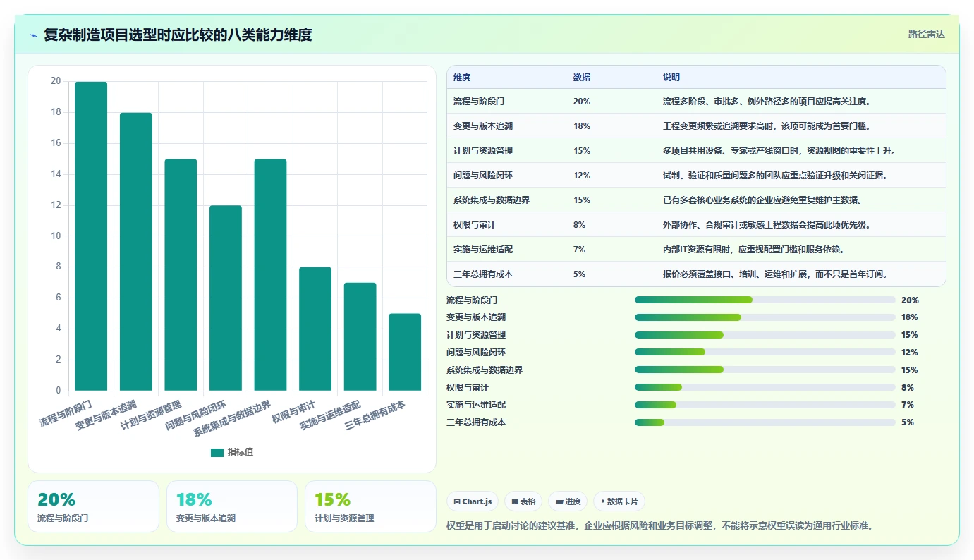Viewport: 974px width, 560px height.
Task: Click the description starting 流程多阶段
Action: pos(767,102)
